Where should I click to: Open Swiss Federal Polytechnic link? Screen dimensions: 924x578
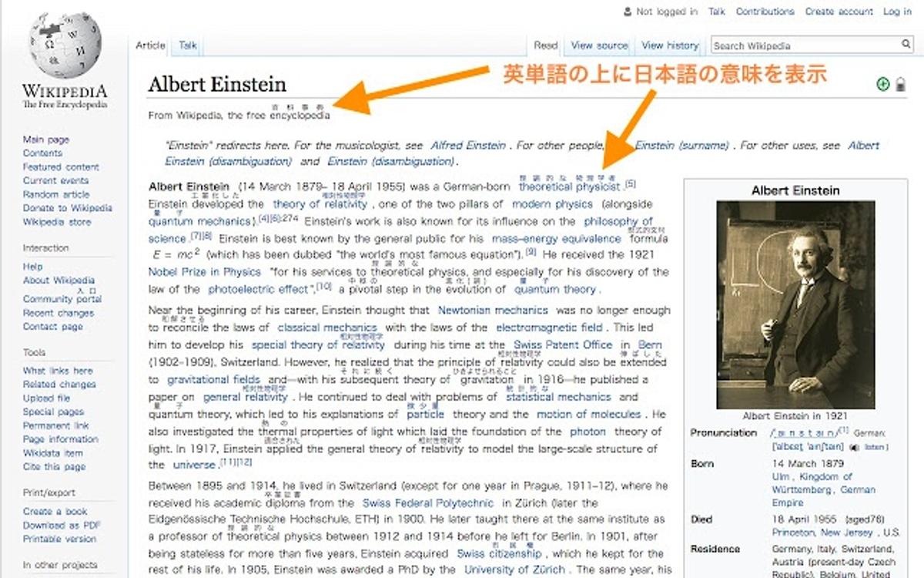pyautogui.click(x=427, y=503)
